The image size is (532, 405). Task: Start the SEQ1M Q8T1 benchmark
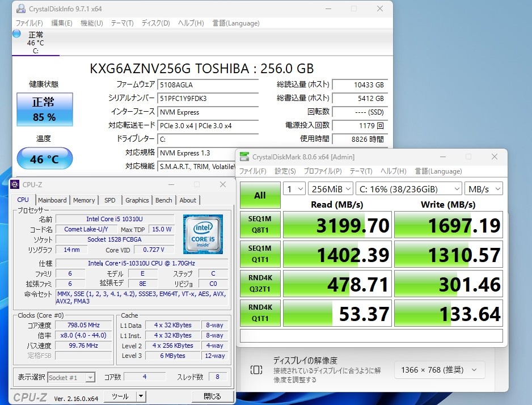tap(260, 225)
